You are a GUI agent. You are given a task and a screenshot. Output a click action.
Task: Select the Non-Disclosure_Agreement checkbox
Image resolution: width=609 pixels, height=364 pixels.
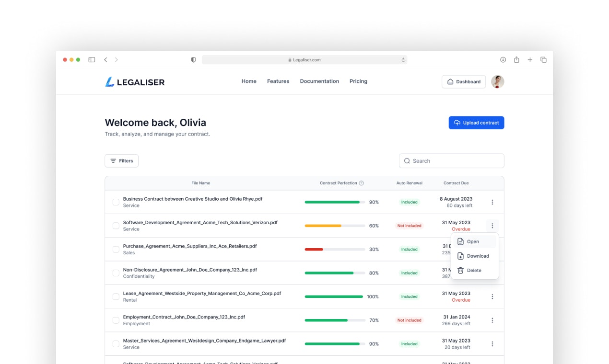[x=116, y=273]
